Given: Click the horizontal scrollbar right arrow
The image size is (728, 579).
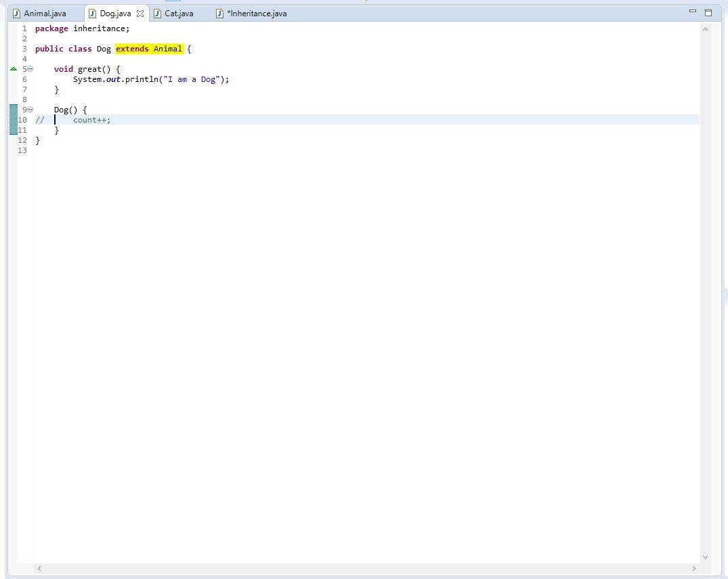Looking at the screenshot, I should 694,568.
